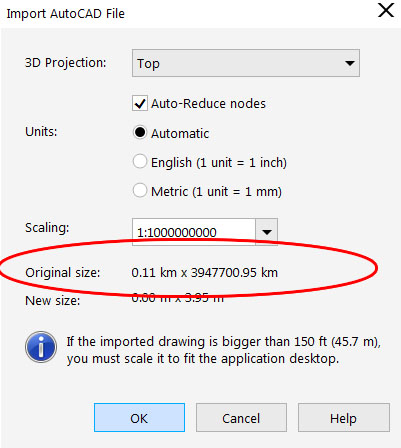This screenshot has height=448, width=401.
Task: Click the Import AutoCAD File title text
Action: pos(65,14)
